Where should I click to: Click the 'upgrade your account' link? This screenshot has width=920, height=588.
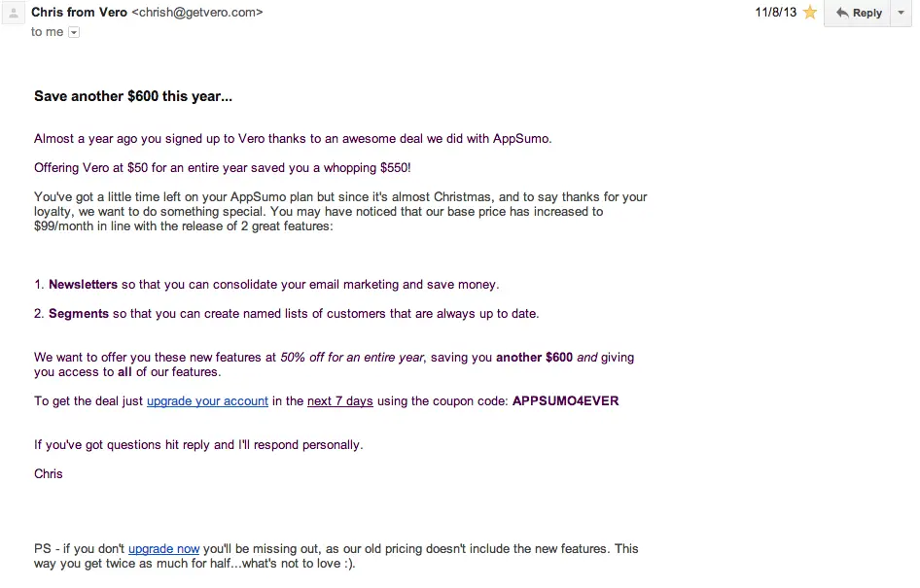click(207, 401)
